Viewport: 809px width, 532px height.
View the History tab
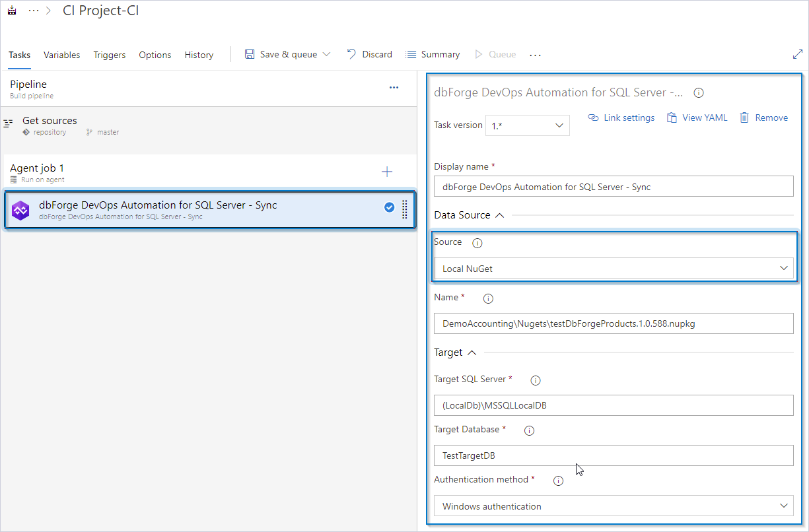coord(199,55)
